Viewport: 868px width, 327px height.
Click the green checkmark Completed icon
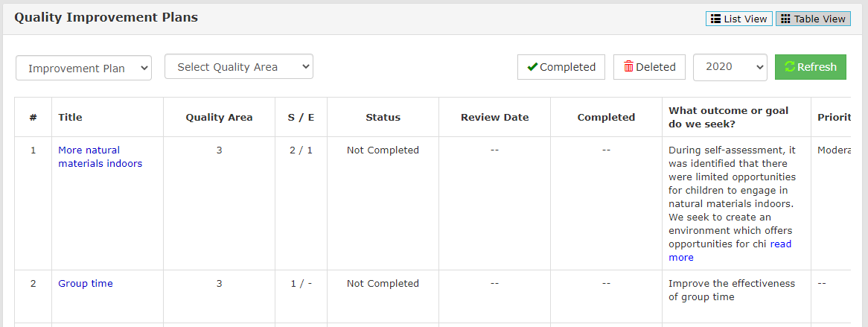point(532,67)
